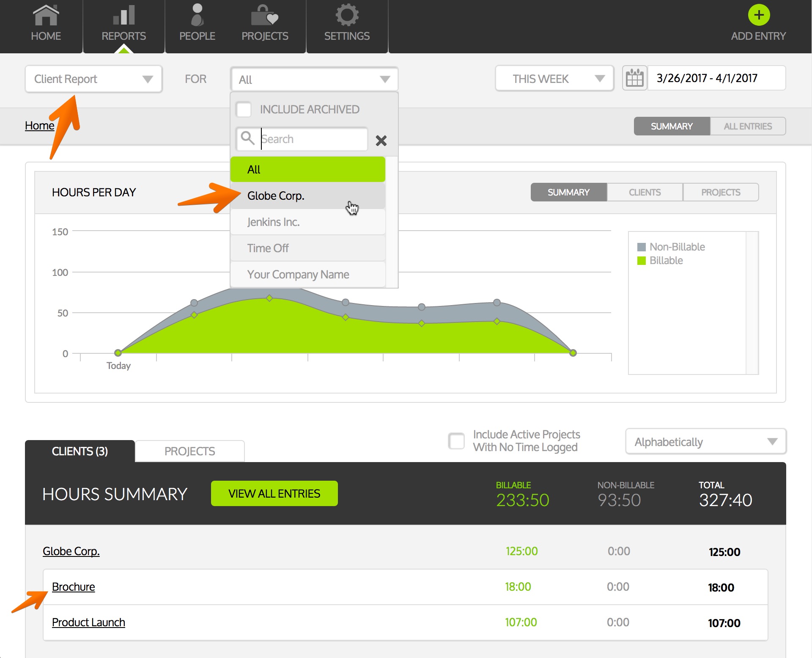Viewport: 812px width, 658px height.
Task: Click Product Launch billable value 107:00
Action: click(x=521, y=622)
